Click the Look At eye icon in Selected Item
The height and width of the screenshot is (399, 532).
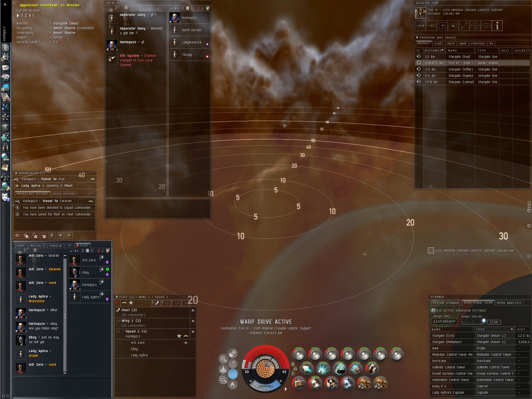click(486, 26)
